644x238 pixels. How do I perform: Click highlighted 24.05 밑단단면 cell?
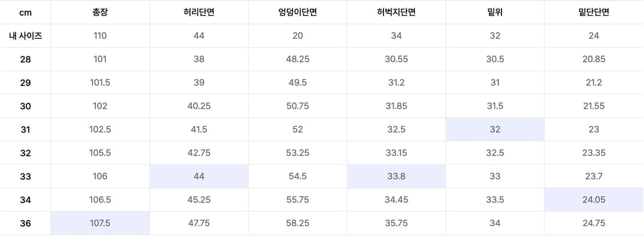click(594, 200)
